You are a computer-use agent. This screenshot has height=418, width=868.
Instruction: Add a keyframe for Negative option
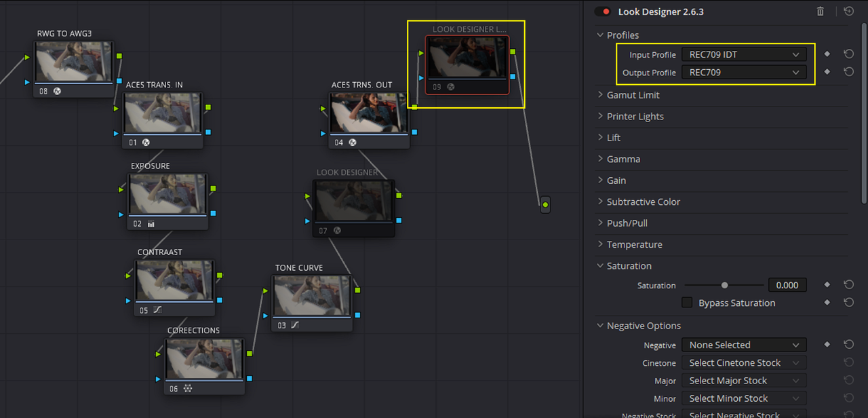coord(827,345)
